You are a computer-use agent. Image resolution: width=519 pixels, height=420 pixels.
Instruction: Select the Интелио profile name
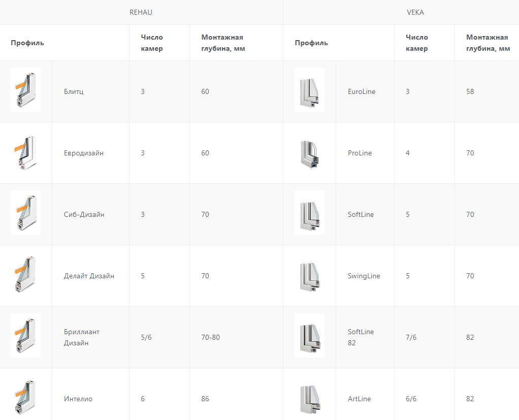(x=78, y=399)
